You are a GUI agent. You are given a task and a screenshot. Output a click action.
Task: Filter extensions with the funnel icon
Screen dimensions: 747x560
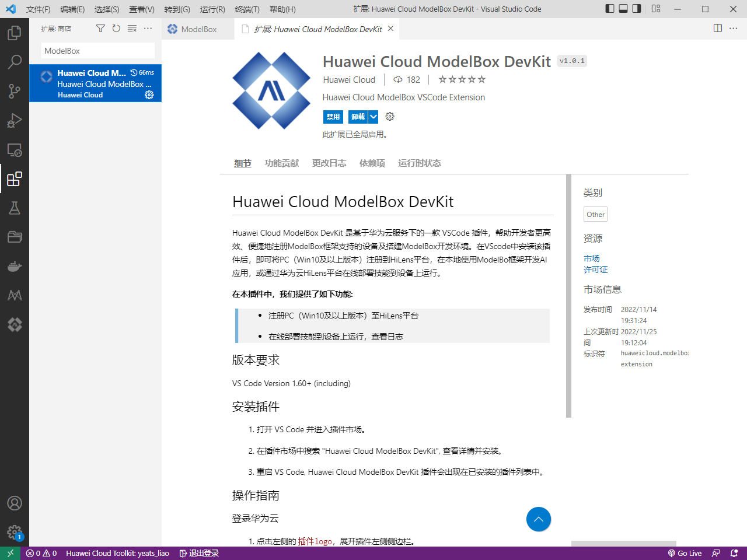pyautogui.click(x=100, y=29)
